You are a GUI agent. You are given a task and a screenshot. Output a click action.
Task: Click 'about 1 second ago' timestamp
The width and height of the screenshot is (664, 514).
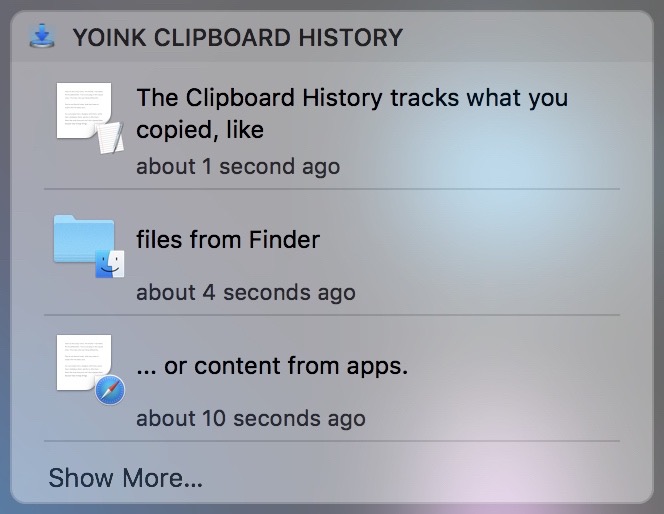point(238,166)
